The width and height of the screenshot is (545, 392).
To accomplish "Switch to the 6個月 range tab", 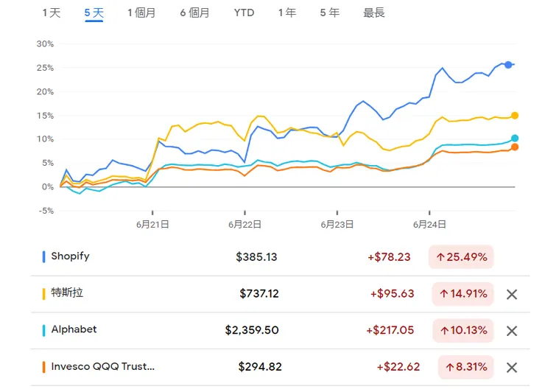I will coord(194,13).
